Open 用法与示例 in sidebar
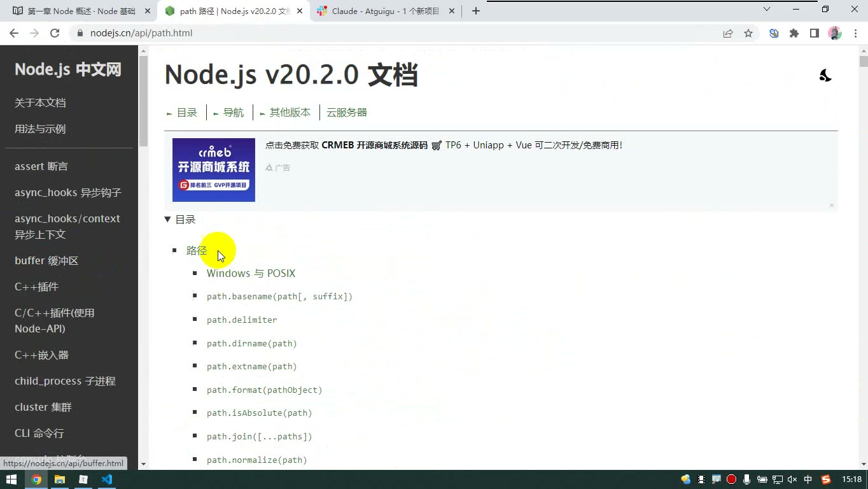This screenshot has width=868, height=489. [x=40, y=129]
